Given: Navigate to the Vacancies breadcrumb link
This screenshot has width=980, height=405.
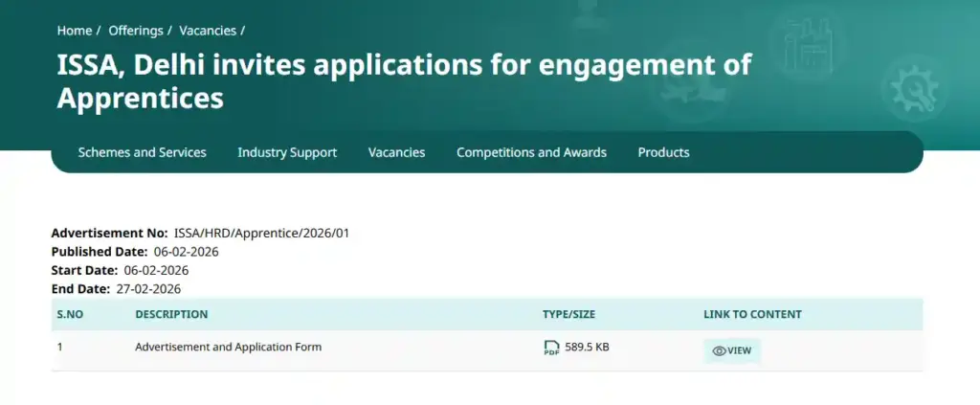Looking at the screenshot, I should [208, 31].
